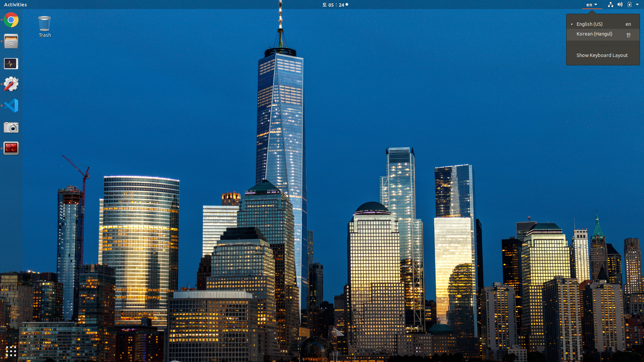Expand the system menu arrow

click(637, 5)
